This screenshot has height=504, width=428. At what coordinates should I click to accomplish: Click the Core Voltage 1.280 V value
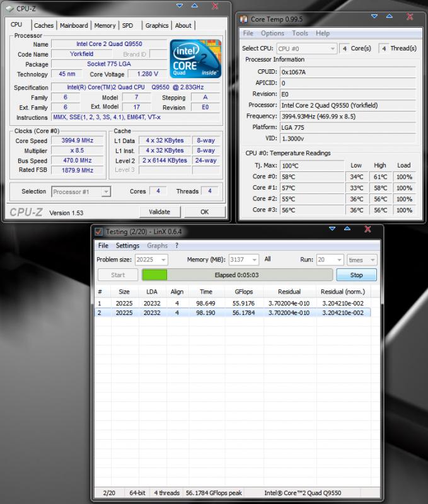point(147,74)
